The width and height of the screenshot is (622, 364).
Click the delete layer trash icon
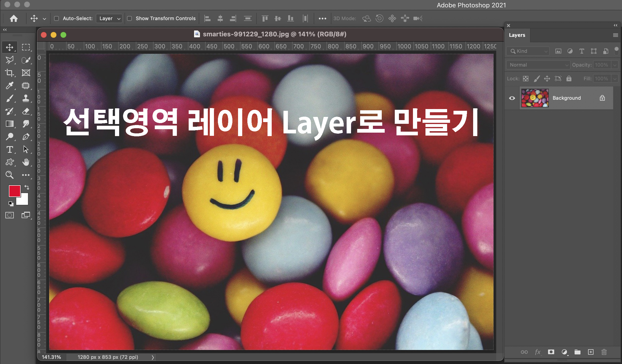click(x=604, y=352)
